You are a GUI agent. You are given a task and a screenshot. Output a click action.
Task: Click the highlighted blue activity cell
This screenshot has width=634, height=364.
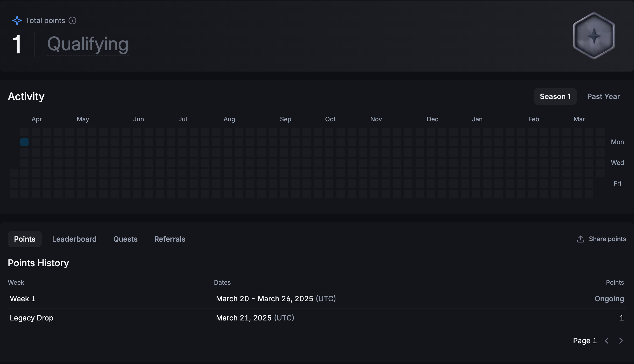(x=24, y=142)
